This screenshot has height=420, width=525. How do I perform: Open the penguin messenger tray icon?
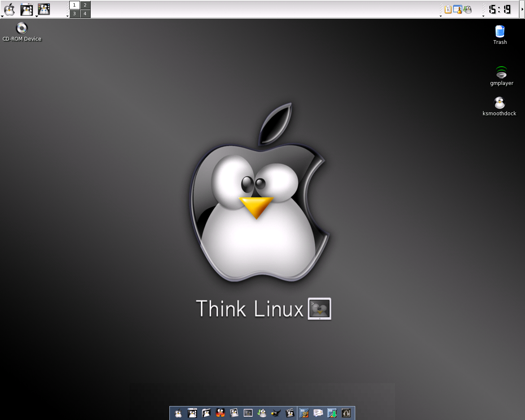(x=468, y=9)
